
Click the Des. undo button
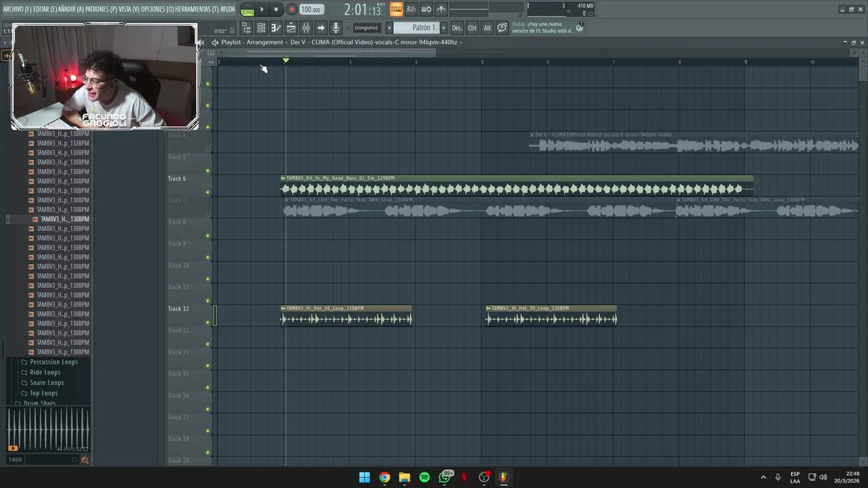tap(457, 28)
